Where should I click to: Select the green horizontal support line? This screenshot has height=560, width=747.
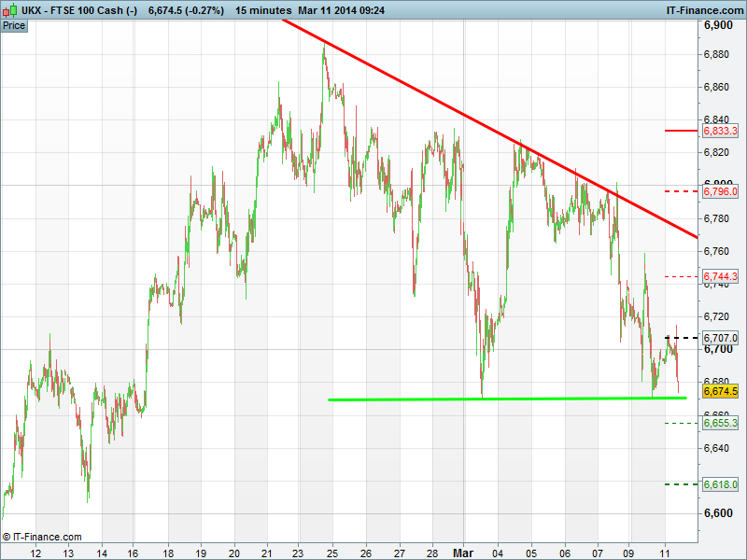click(504, 399)
